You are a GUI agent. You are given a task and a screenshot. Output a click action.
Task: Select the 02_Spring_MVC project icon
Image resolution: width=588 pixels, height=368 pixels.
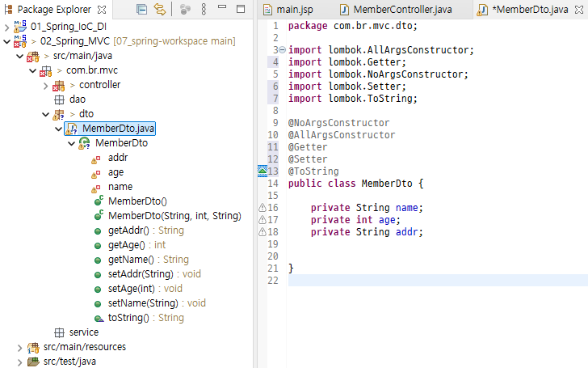pos(20,41)
